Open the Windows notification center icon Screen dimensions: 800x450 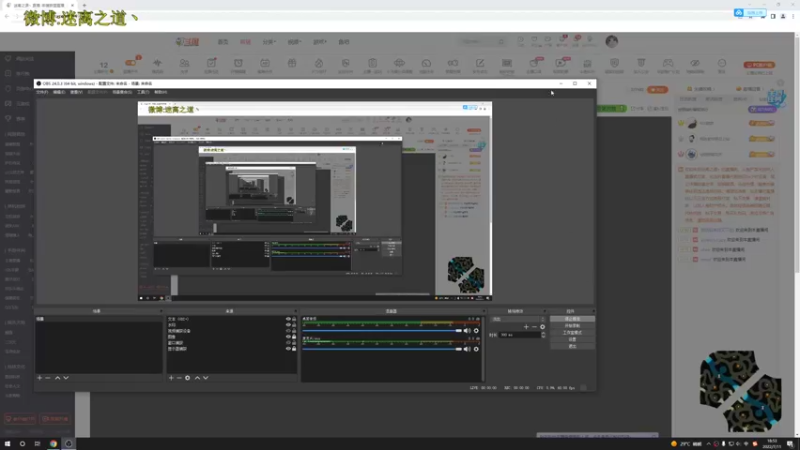click(x=790, y=443)
